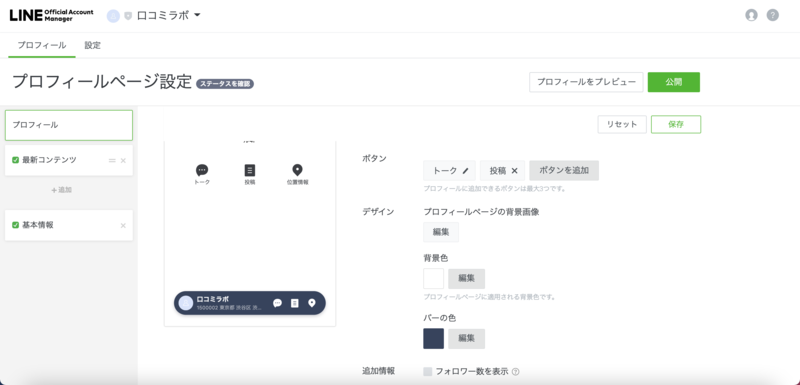Viewport: 800px width, 385px height.
Task: Click 編集 under プロフィールページの背景画像
Action: pos(441,232)
